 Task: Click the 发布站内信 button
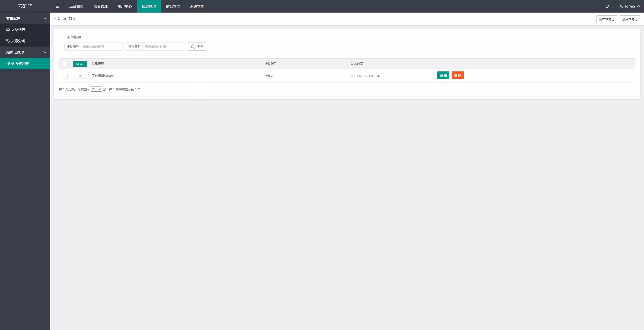tap(606, 19)
